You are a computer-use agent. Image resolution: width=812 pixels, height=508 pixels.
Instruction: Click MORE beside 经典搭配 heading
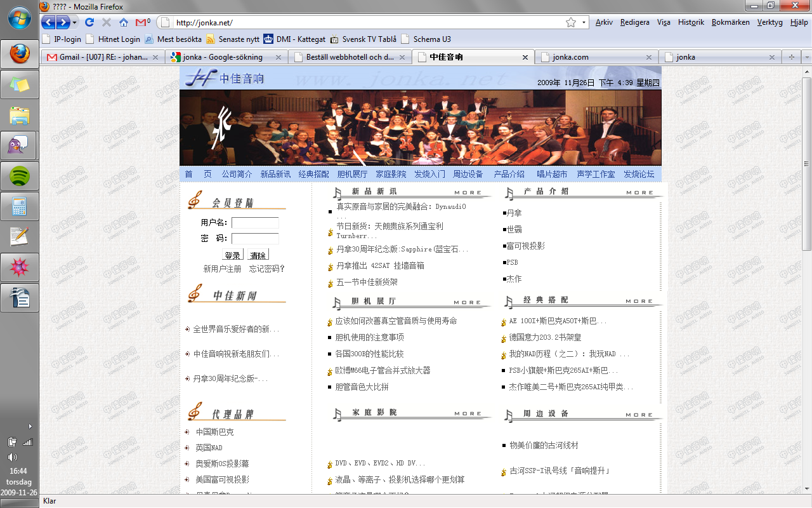(639, 302)
